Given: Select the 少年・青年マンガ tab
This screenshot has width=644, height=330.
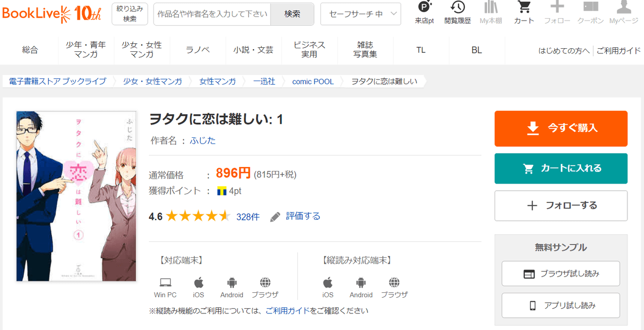Looking at the screenshot, I should (86, 50).
